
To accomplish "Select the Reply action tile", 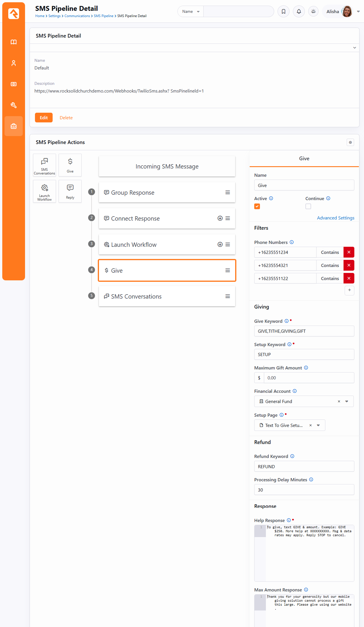I will 70,191.
